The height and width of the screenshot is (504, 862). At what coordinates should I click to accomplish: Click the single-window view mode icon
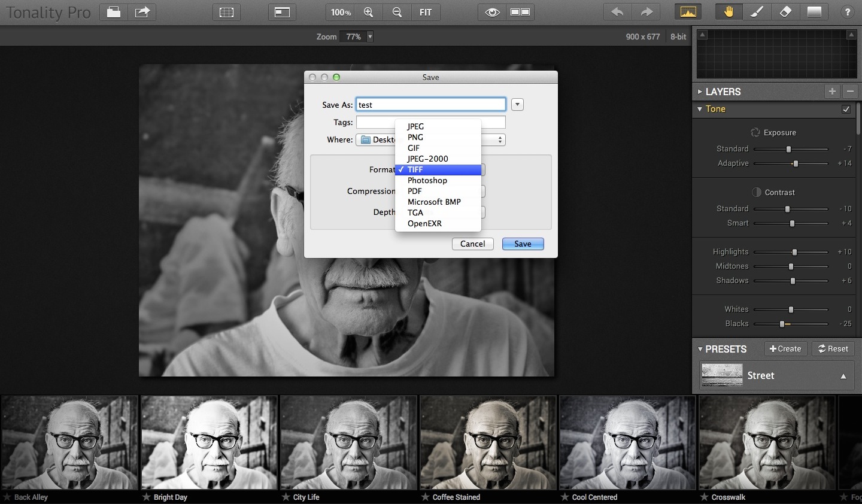pos(282,12)
